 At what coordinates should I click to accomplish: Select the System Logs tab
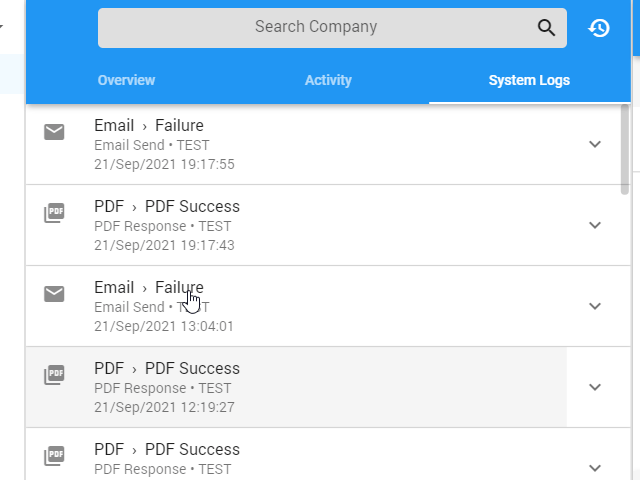(x=529, y=80)
